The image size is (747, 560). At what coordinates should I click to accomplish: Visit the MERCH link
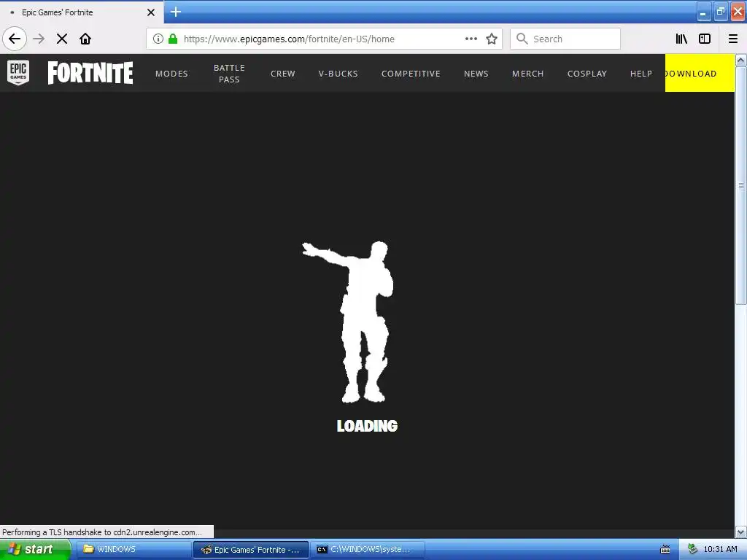tap(528, 74)
